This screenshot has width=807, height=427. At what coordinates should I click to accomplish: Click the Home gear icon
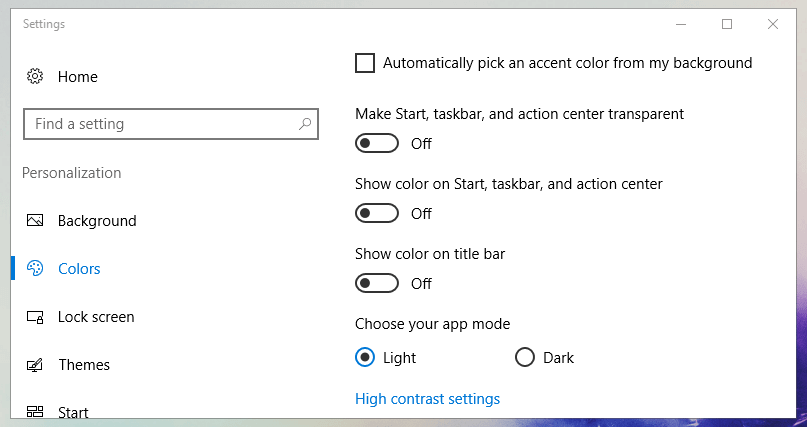(x=35, y=77)
